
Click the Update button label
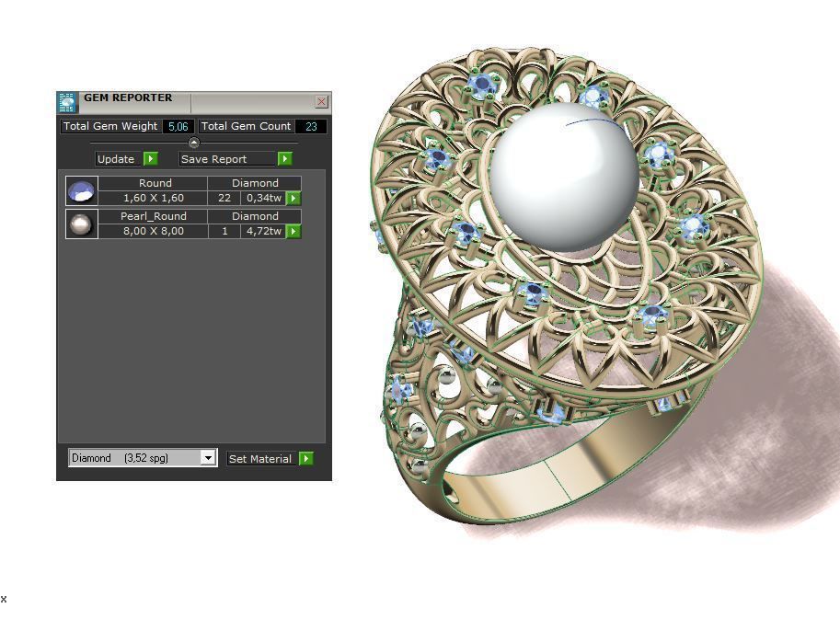(116, 159)
